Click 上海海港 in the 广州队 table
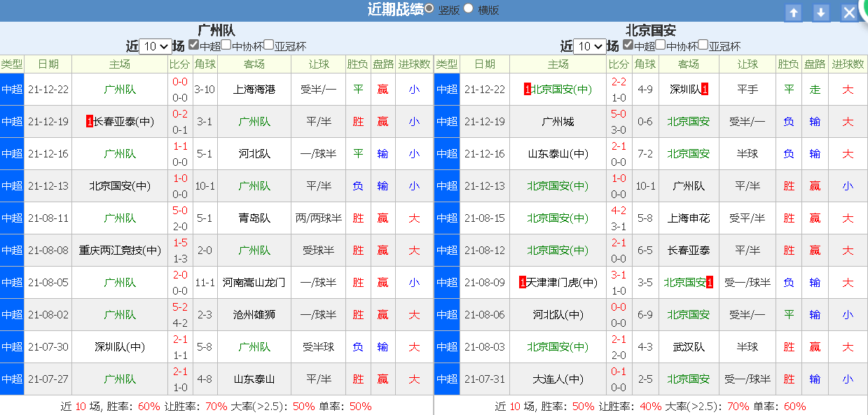Image resolution: width=868 pixels, height=415 pixels. point(254,90)
